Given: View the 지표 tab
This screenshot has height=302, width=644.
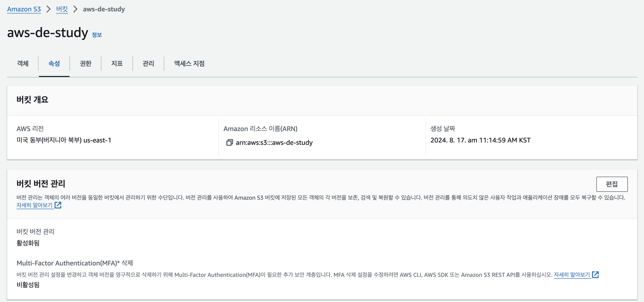Looking at the screenshot, I should 117,64.
